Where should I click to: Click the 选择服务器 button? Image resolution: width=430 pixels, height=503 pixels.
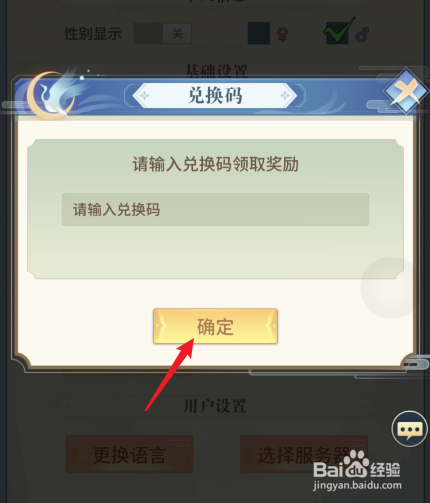[304, 454]
